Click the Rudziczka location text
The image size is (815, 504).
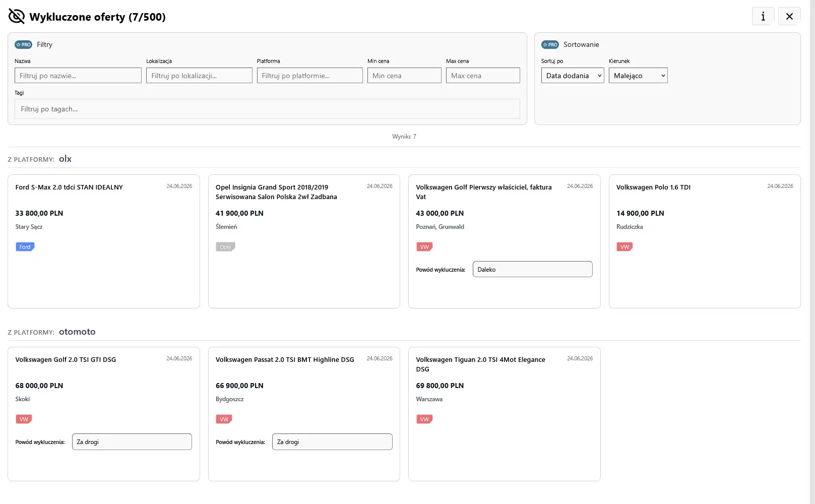(x=630, y=227)
